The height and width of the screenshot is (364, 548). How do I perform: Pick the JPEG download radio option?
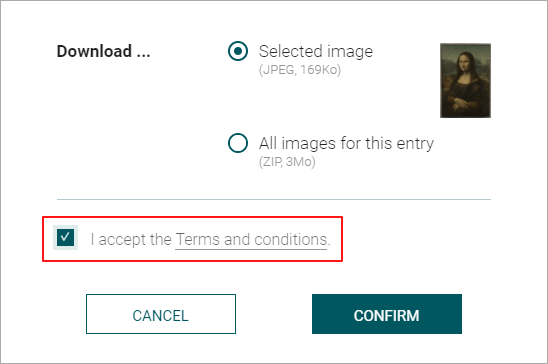click(x=238, y=51)
